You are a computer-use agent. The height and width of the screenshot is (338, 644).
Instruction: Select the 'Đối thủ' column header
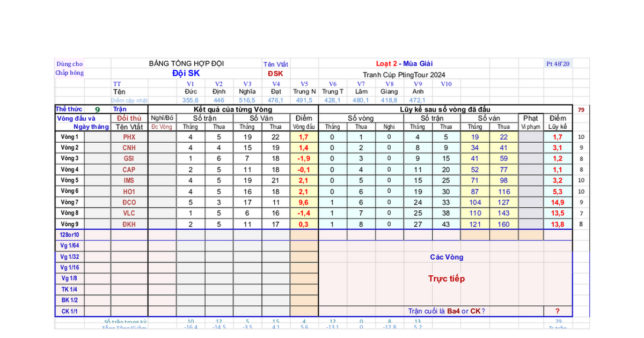(x=129, y=118)
